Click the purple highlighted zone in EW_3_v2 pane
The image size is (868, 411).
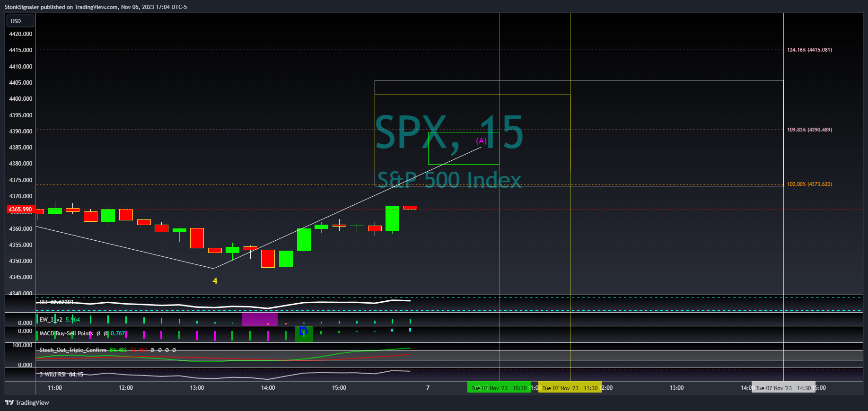(x=260, y=319)
